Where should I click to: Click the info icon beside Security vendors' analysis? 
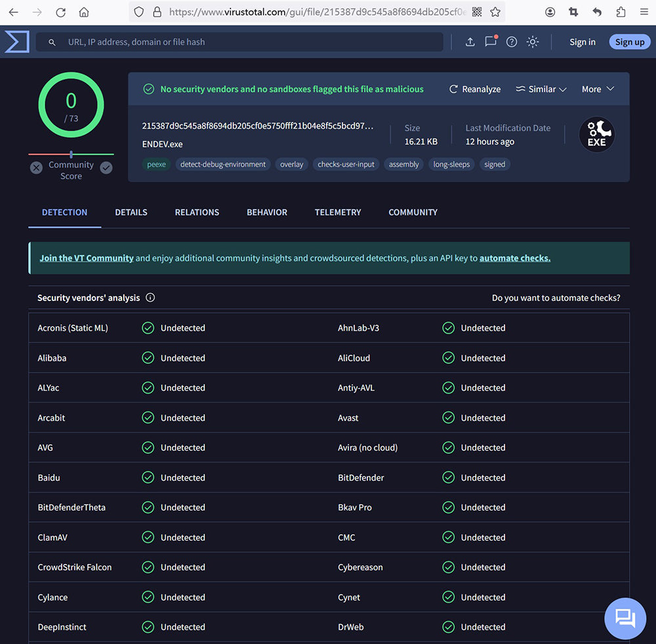[x=150, y=298]
